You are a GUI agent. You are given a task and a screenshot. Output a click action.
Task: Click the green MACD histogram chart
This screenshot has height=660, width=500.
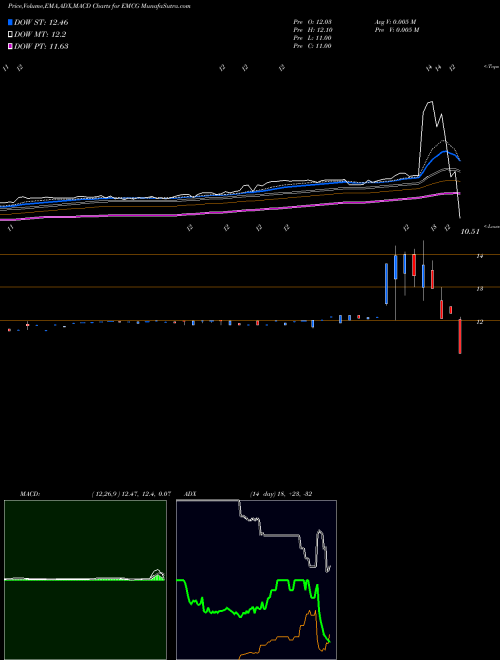tap(85, 580)
